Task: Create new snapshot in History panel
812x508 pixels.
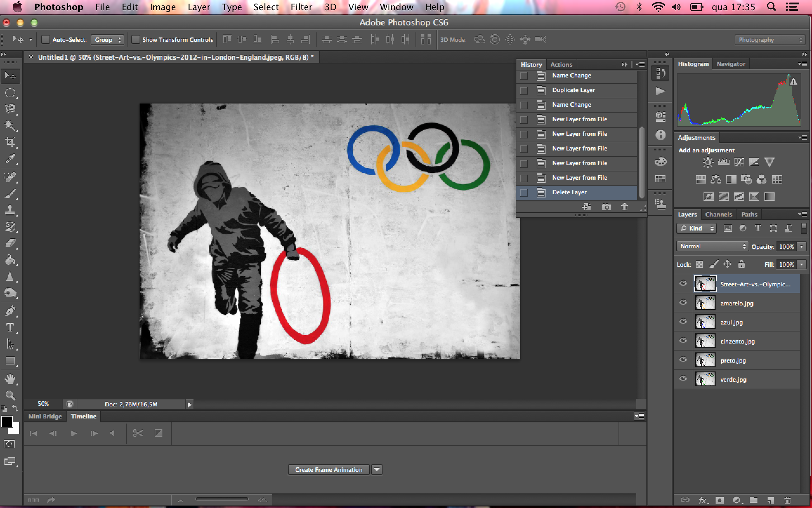Action: (x=606, y=207)
